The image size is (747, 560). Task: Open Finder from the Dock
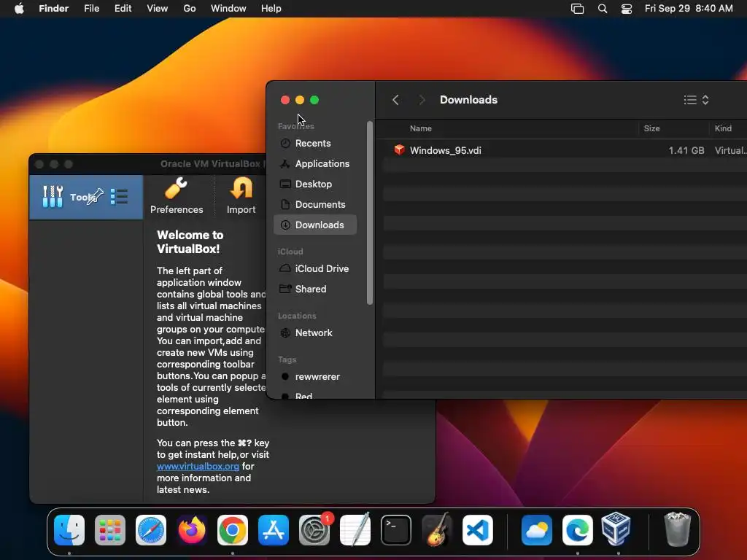coord(69,530)
